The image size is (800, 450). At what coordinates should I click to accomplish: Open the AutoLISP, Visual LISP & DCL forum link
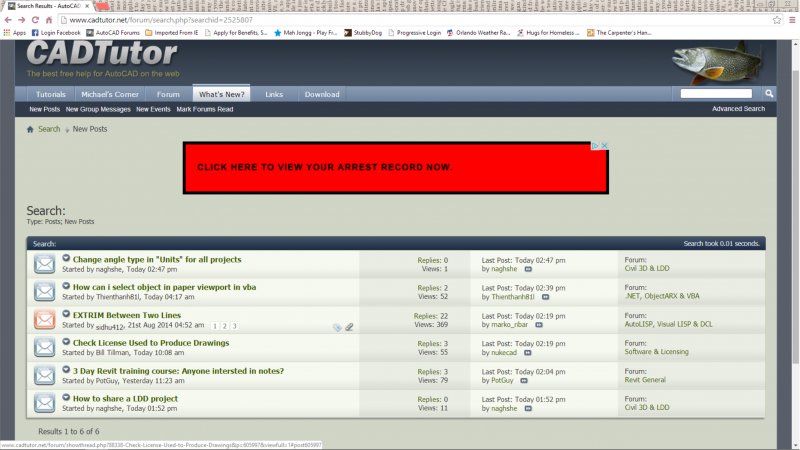[668, 324]
